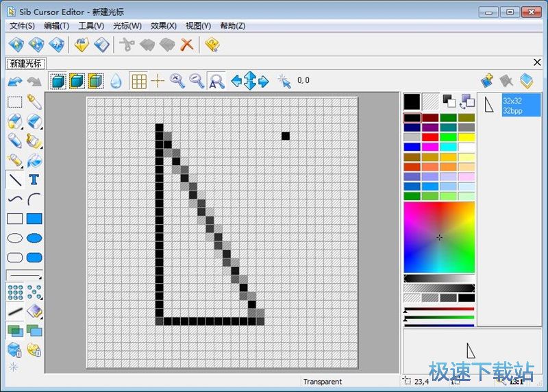Open the line width selector dropdown
Screen dimensions: 548x392
point(23,275)
